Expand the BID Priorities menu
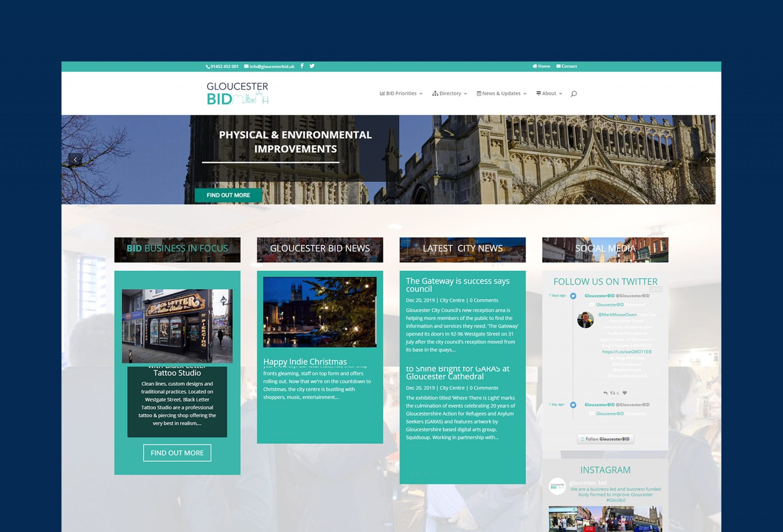Screen dimensions: 783x532 pos(401,93)
